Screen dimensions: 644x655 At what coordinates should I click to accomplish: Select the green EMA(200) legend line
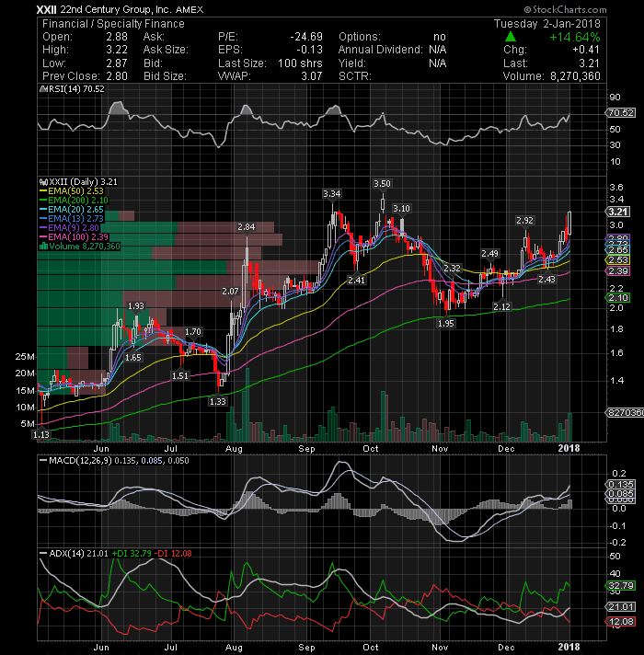point(43,201)
